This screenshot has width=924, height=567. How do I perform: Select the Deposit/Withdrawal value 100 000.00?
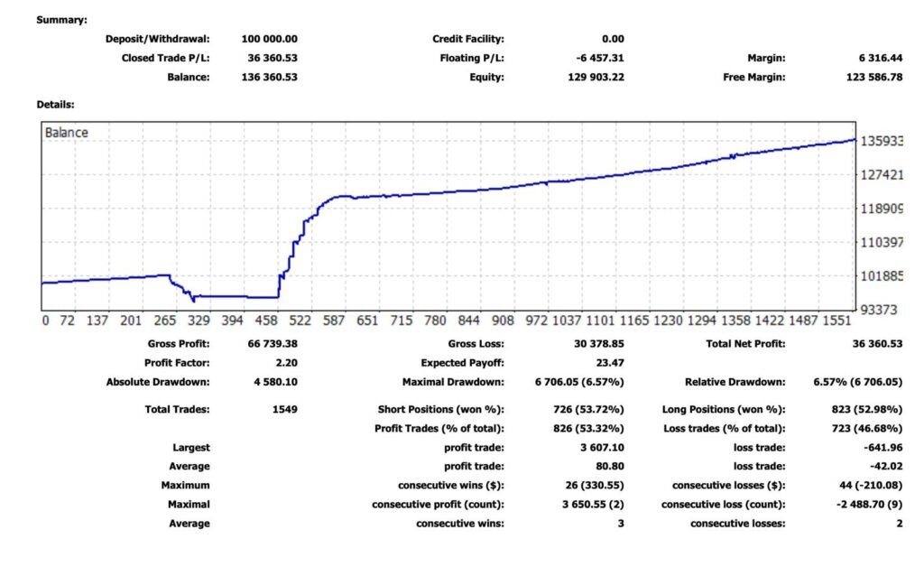coord(270,39)
